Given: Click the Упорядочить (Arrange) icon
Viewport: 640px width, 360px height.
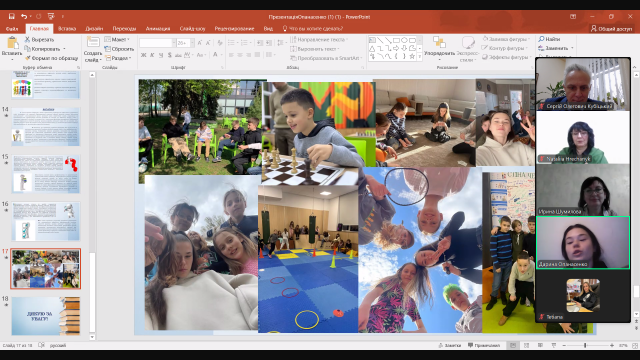Looking at the screenshot, I should point(439,42).
